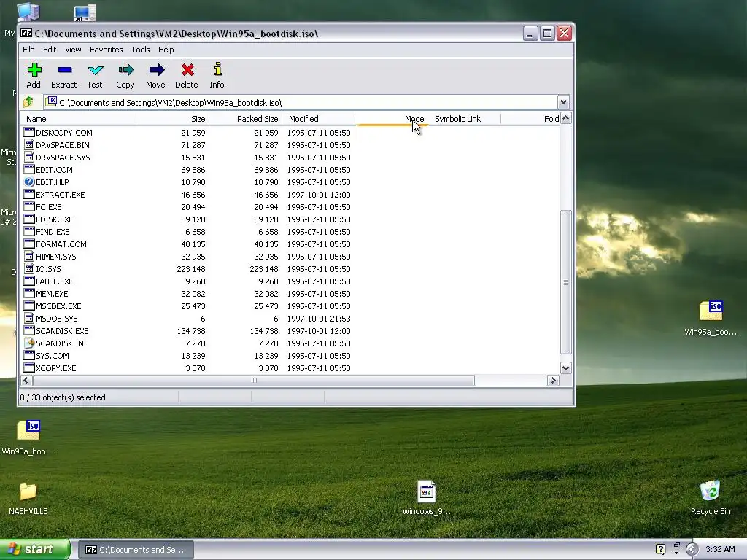The image size is (747, 560).
Task: Select the MSCDEX.EXE file name
Action: [x=58, y=306]
